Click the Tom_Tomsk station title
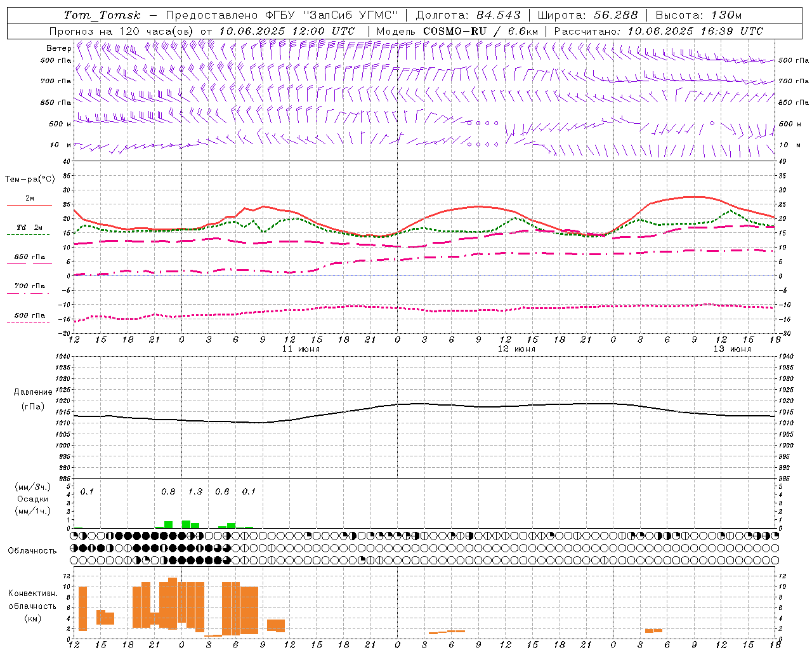 pos(102,15)
